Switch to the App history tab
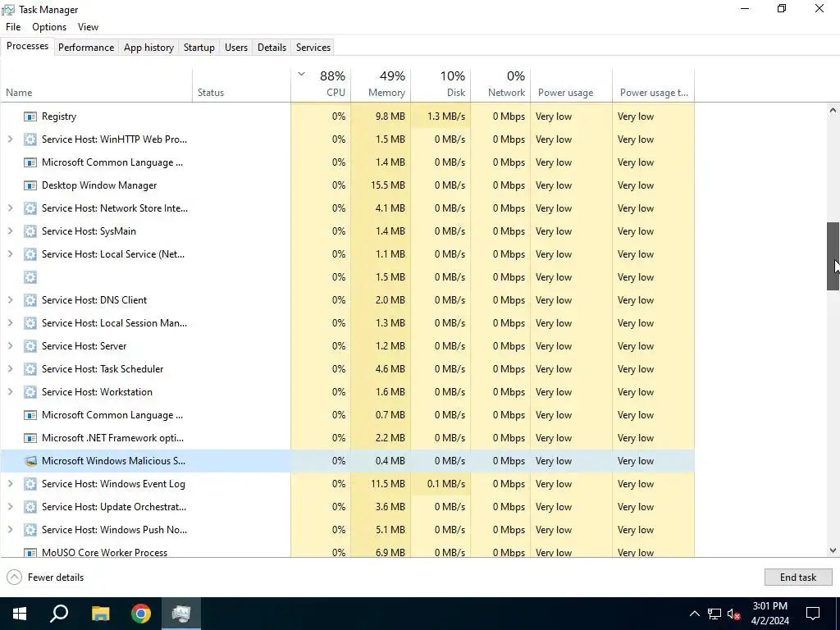The width and height of the screenshot is (840, 630). pyautogui.click(x=149, y=47)
